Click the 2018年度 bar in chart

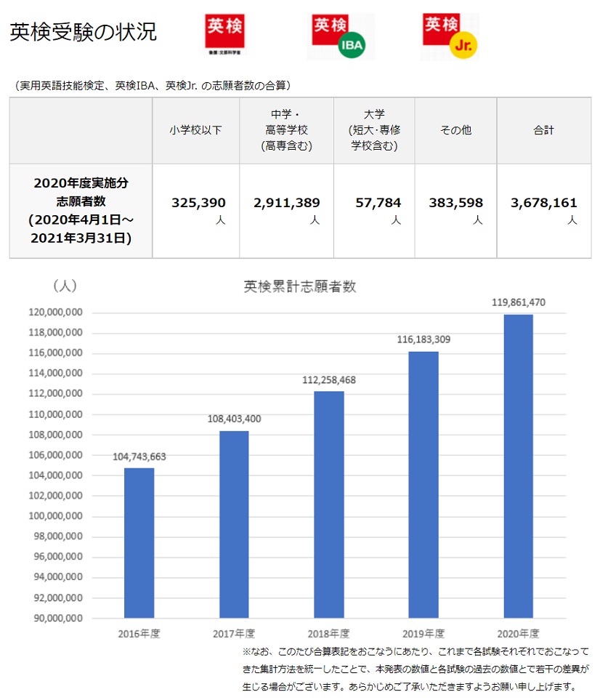(x=329, y=504)
